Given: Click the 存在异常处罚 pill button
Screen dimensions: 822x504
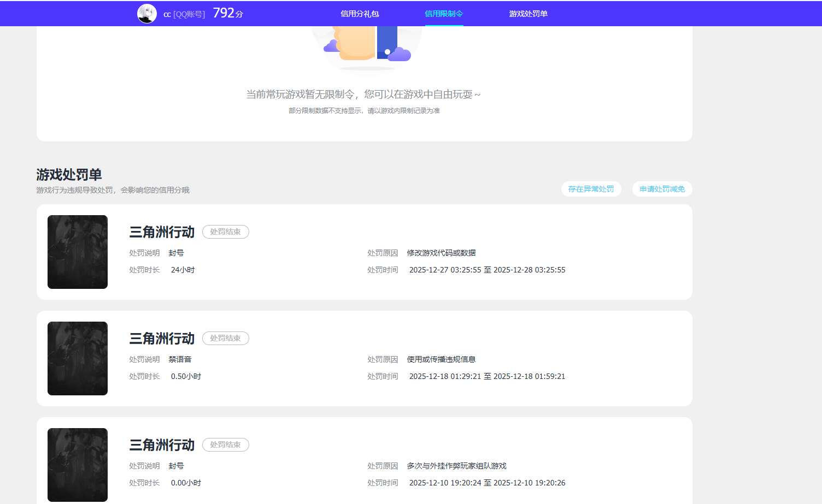Looking at the screenshot, I should coord(591,189).
